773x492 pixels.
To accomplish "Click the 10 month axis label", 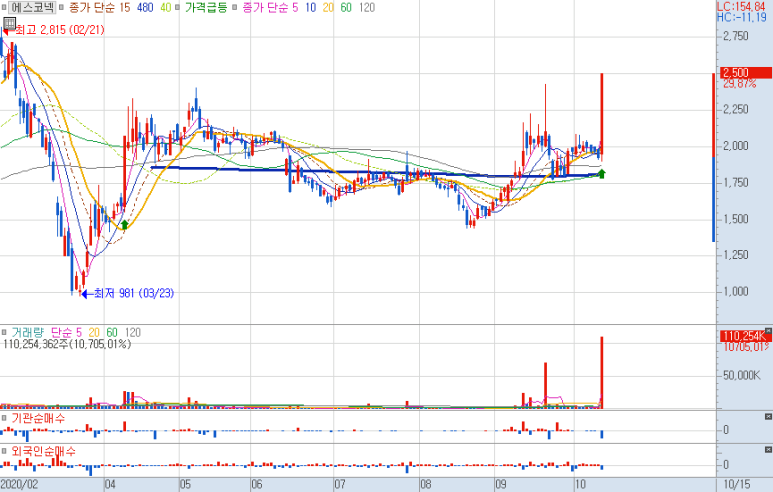I will 580,484.
